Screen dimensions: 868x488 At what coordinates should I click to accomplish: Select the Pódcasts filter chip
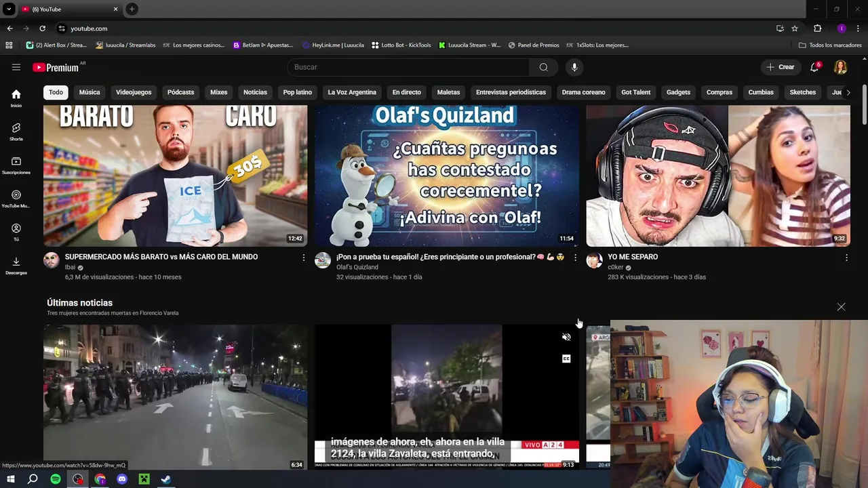tap(180, 92)
